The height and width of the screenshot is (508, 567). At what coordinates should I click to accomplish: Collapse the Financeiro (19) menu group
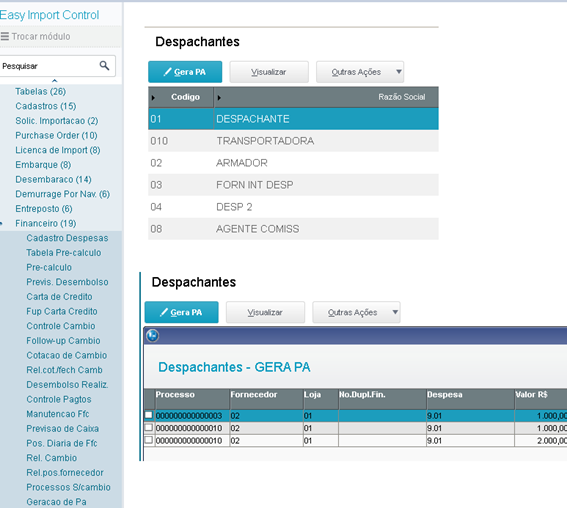point(46,223)
